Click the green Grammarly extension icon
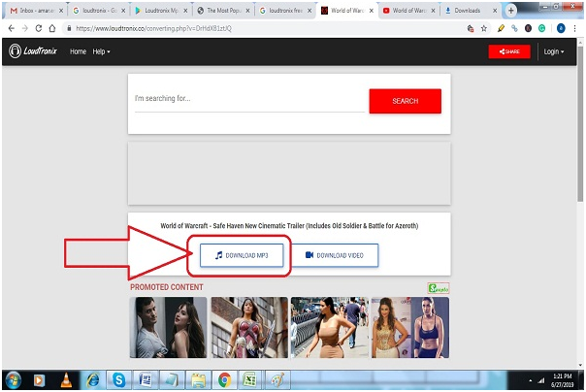This screenshot has height=392, width=586. pyautogui.click(x=542, y=28)
